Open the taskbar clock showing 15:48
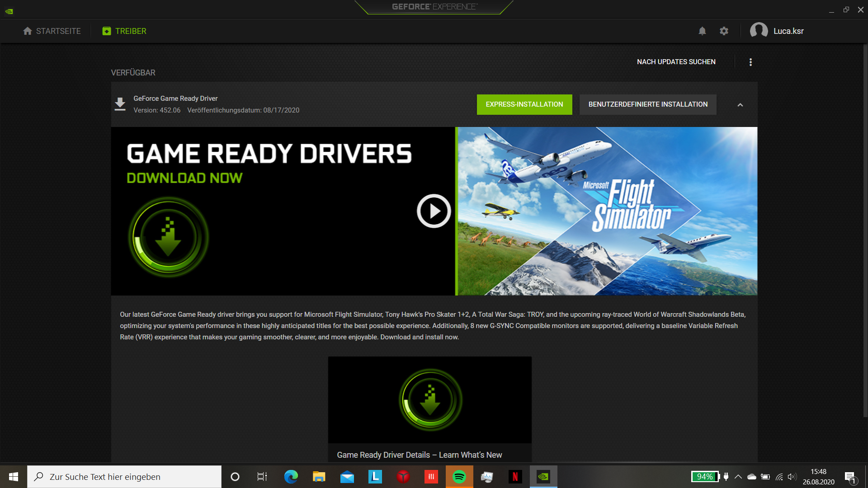 [818, 477]
